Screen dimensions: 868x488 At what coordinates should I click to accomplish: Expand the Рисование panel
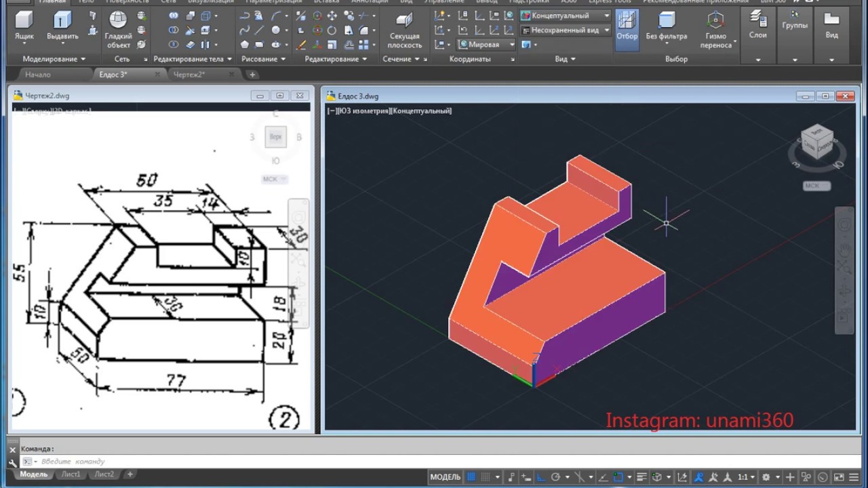[264, 59]
